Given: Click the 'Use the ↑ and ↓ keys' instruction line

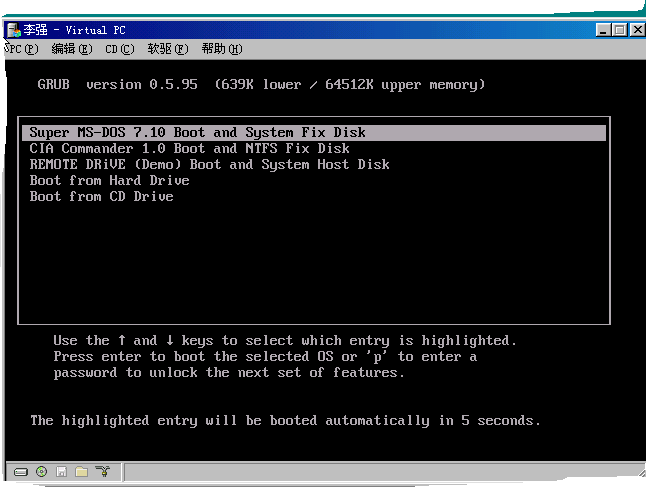Looking at the screenshot, I should [x=285, y=341].
